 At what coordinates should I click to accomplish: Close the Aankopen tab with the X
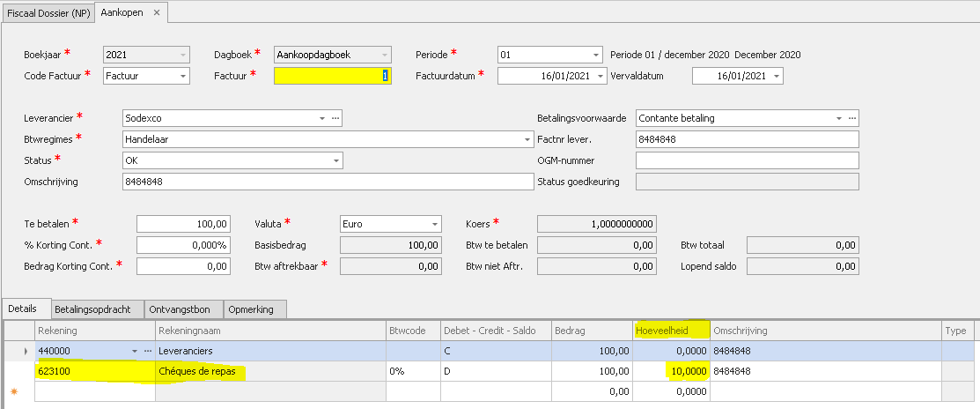tap(157, 13)
